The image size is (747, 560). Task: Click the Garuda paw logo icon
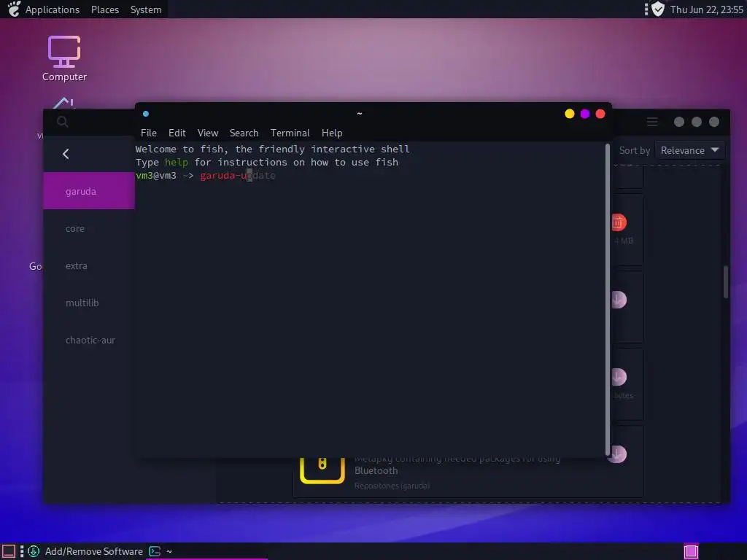tap(15, 9)
